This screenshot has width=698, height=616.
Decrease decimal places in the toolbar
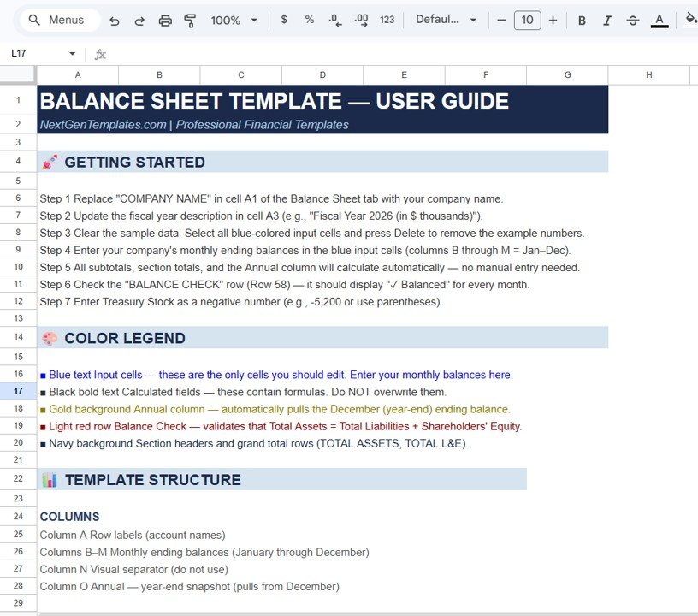(334, 20)
